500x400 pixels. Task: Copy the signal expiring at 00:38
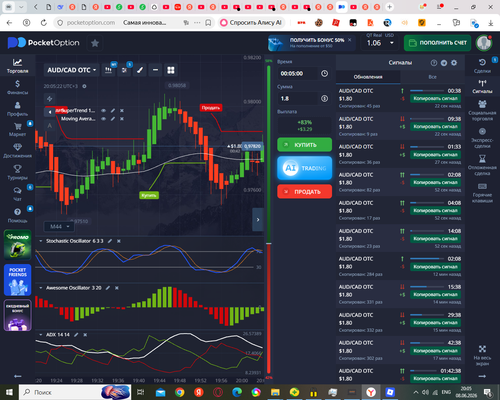pos(435,98)
